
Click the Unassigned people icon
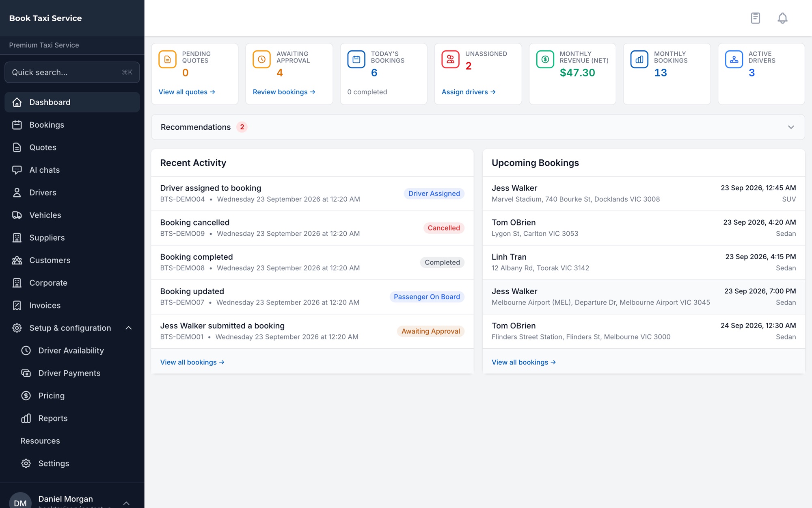tap(450, 59)
